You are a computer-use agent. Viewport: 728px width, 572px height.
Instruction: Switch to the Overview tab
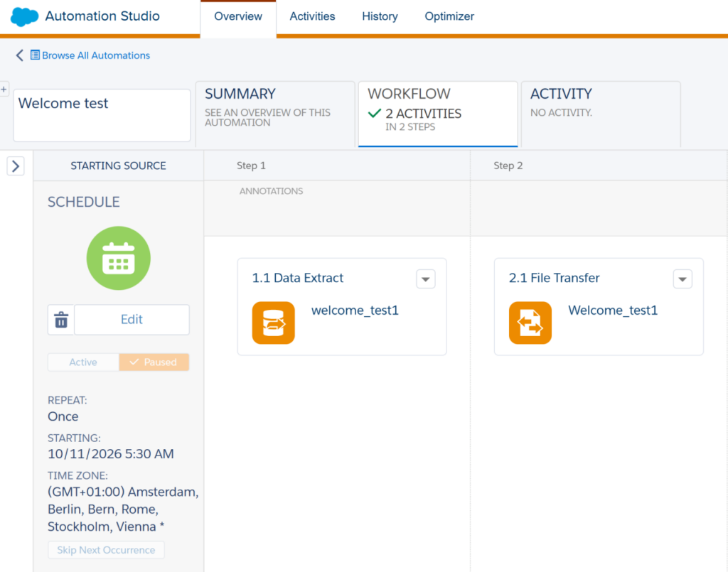238,17
